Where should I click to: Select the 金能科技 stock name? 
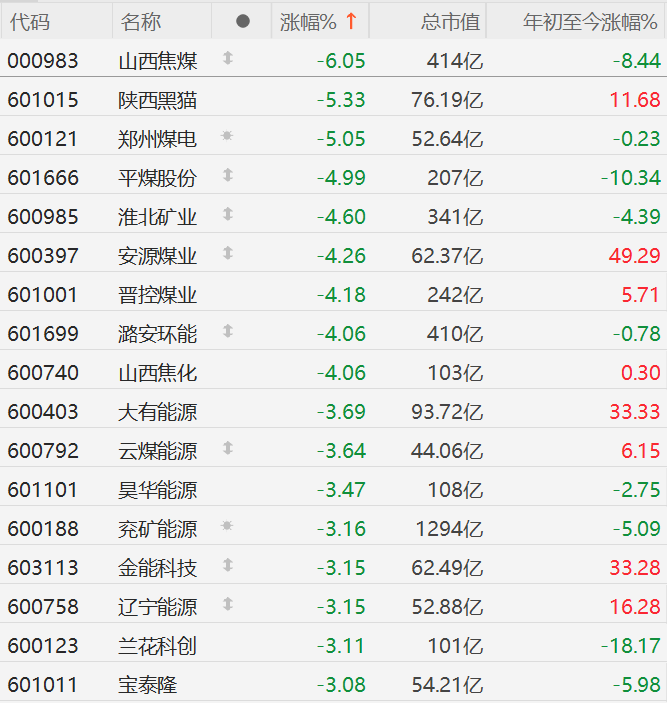pos(157,568)
